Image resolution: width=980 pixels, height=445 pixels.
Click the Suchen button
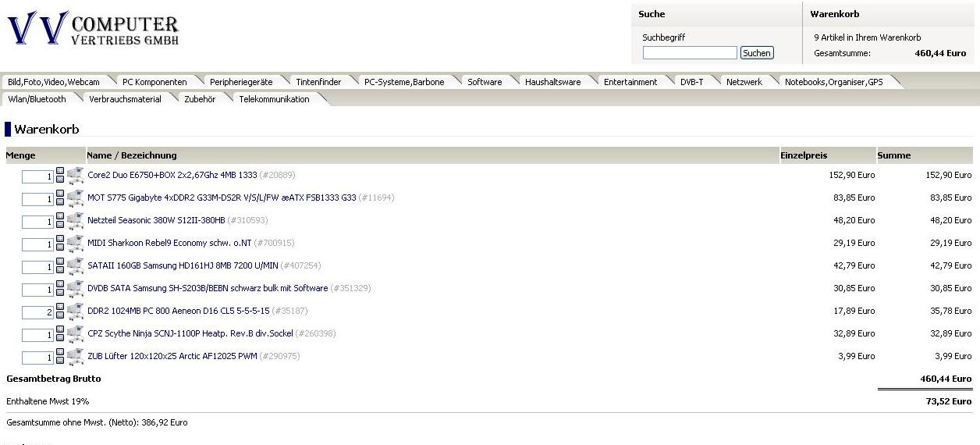pyautogui.click(x=757, y=53)
